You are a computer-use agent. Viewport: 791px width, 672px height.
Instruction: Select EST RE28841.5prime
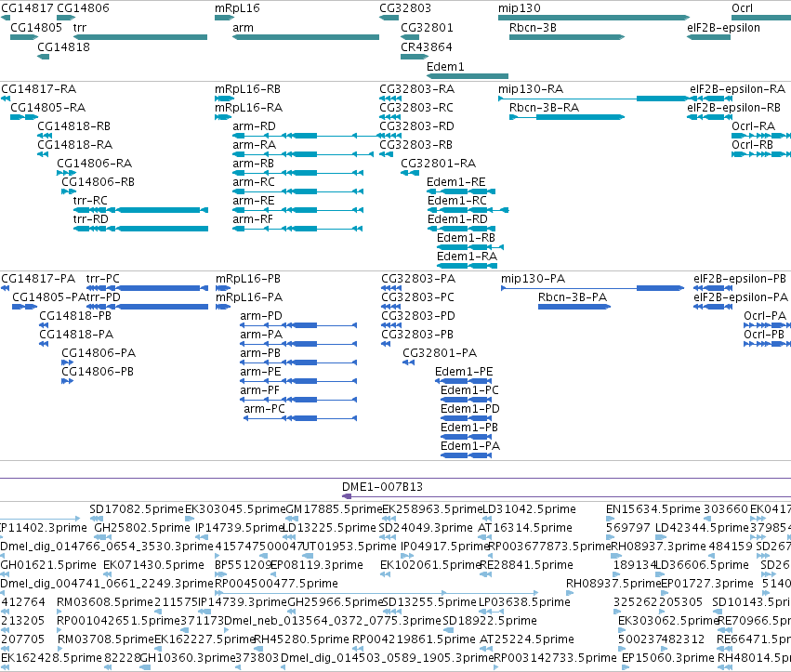[x=485, y=574]
